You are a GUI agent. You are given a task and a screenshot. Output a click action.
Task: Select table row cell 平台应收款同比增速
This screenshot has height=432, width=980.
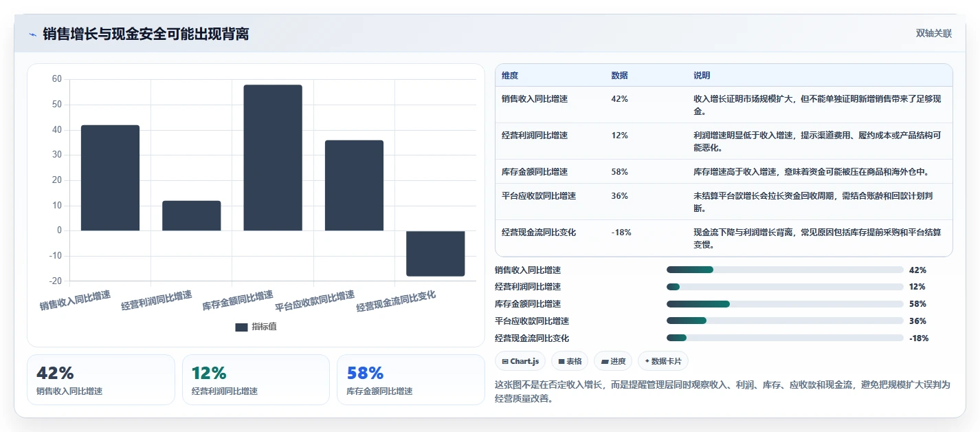539,196
